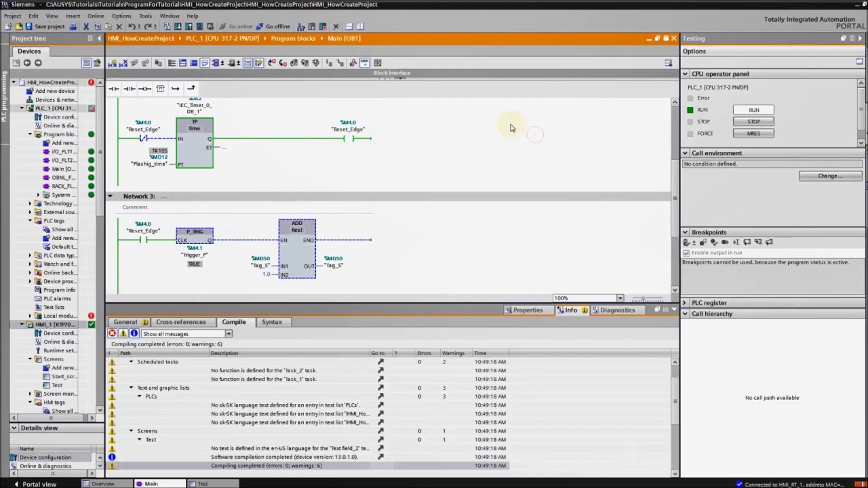Click split editor horizontally icon
Viewport: 868px width, 488px height.
coord(349,26)
